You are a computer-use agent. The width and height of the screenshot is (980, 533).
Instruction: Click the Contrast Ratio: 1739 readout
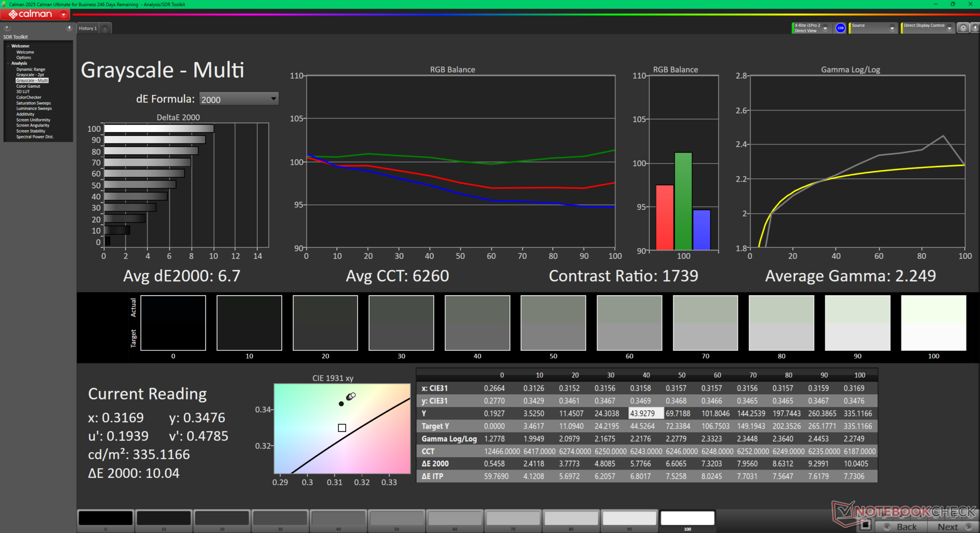pyautogui.click(x=623, y=276)
